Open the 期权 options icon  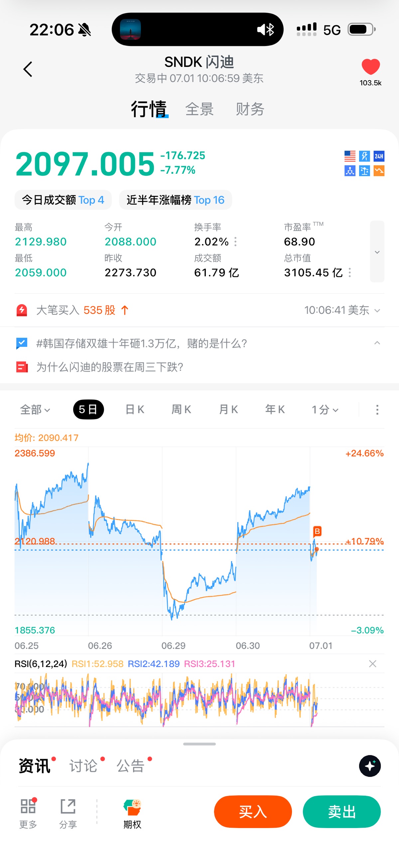point(132,808)
